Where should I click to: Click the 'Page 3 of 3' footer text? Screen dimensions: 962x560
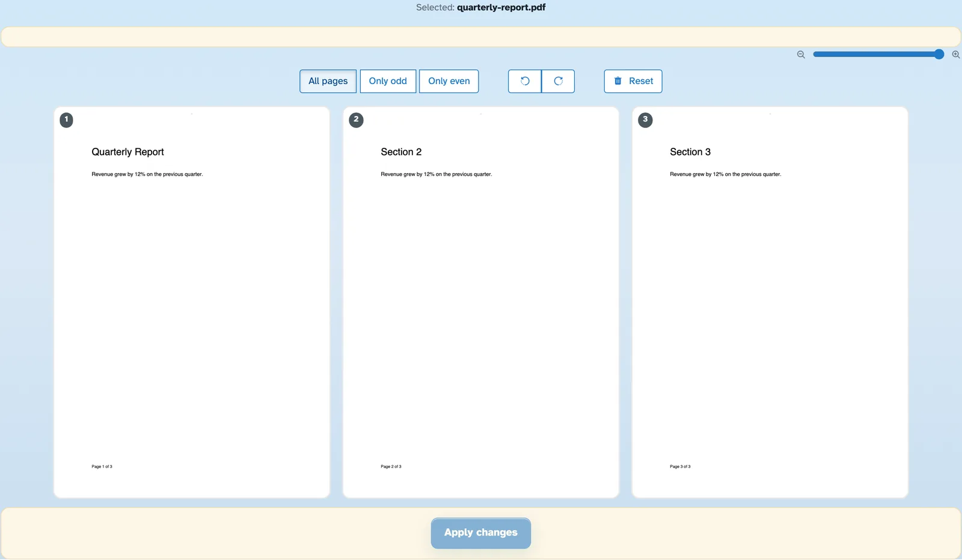pos(680,466)
